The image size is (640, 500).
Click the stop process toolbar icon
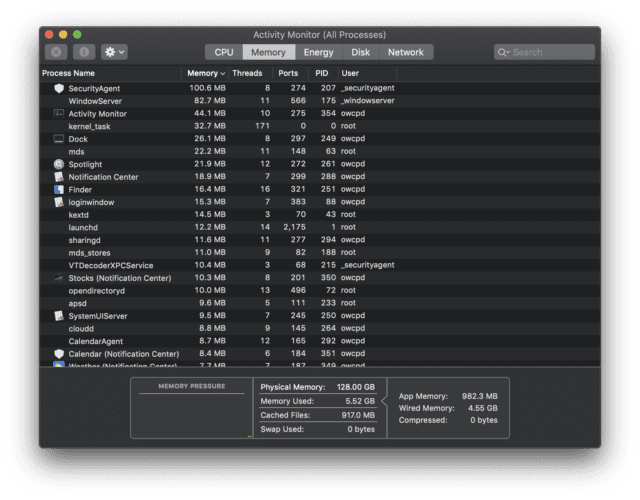56,52
